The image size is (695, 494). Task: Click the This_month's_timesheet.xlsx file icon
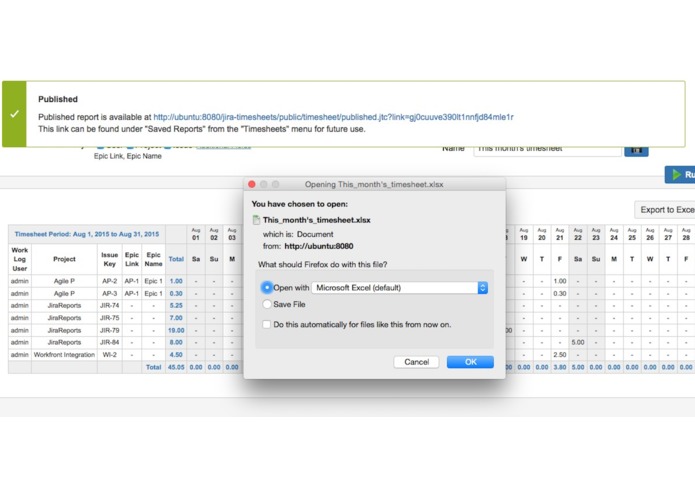[x=256, y=220]
